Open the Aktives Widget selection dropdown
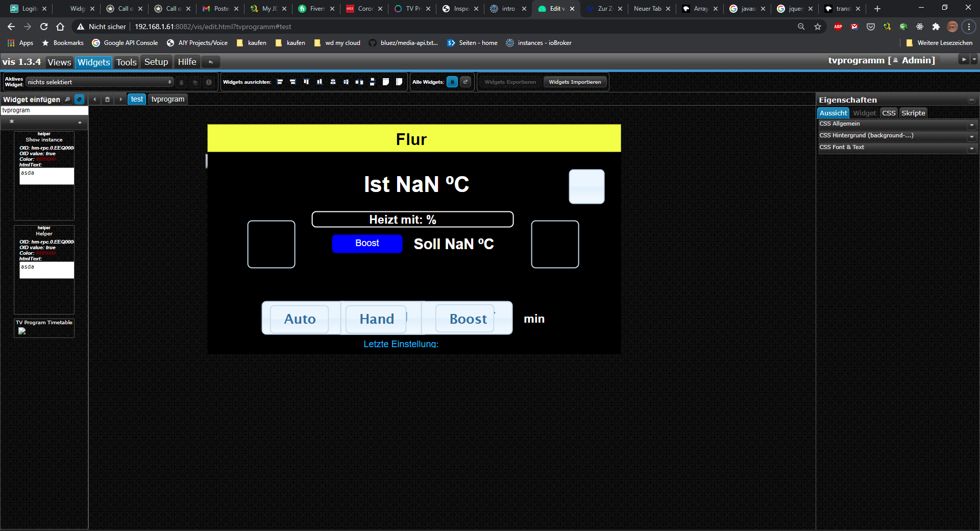The image size is (980, 531). [100, 82]
